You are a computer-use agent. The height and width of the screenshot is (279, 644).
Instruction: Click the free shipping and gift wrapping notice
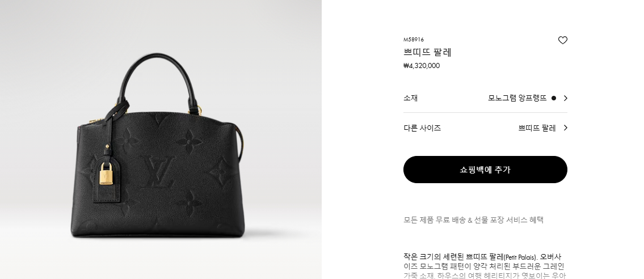pos(473,220)
